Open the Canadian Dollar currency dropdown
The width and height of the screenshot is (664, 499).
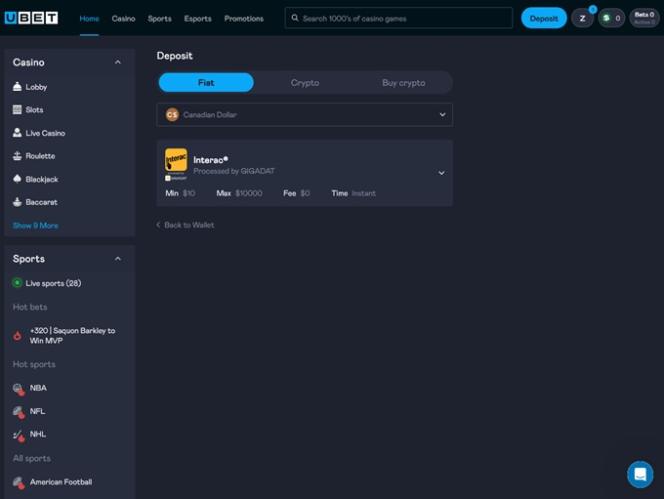click(304, 115)
